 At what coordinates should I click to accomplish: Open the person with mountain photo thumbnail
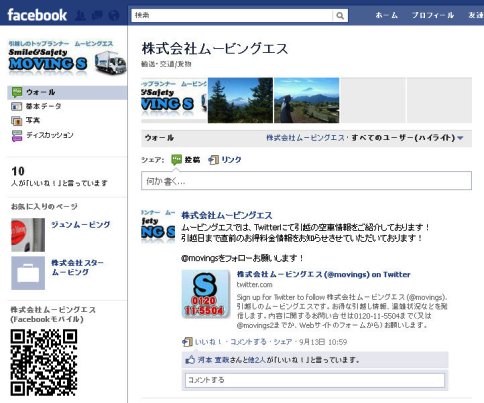307,100
